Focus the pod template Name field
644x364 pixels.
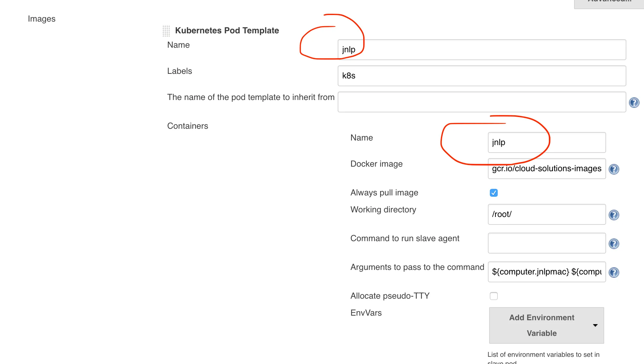pos(481,50)
